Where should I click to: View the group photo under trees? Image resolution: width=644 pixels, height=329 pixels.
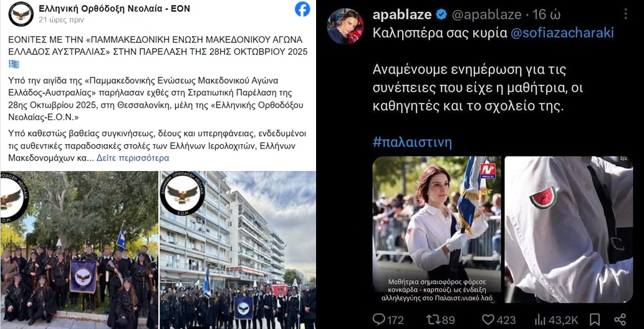pos(79,250)
